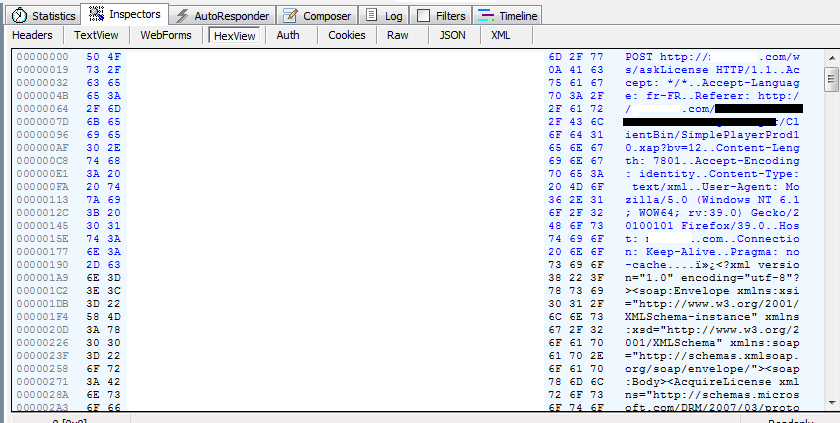Click offset 0000028A row address
This screenshot has height=423, width=840.
coord(42,395)
